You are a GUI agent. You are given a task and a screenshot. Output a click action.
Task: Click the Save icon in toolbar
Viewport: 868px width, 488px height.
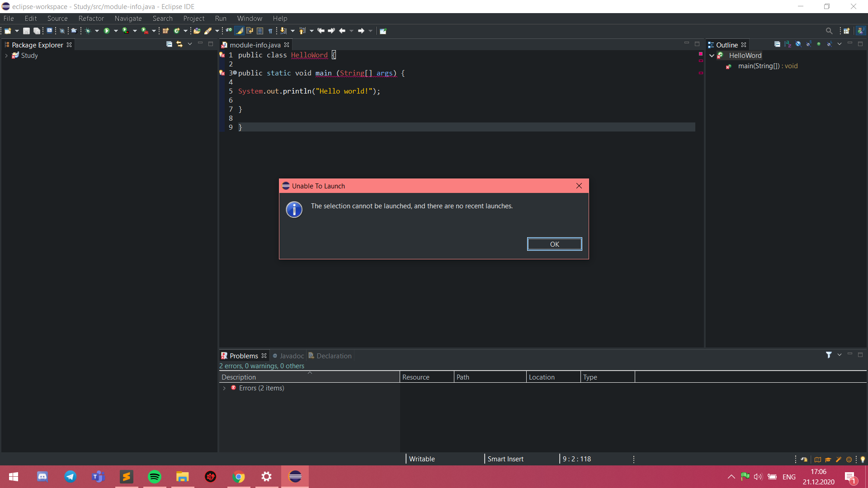[26, 31]
